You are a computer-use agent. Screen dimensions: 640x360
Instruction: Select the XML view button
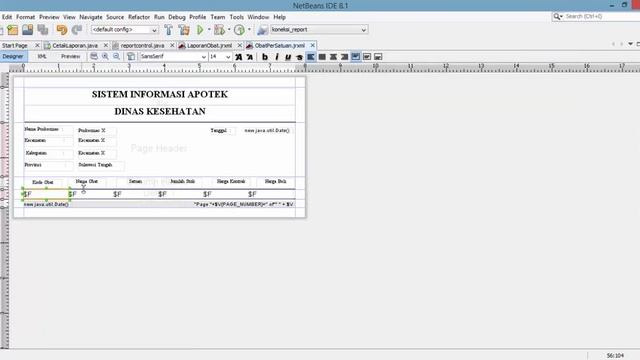click(x=42, y=56)
